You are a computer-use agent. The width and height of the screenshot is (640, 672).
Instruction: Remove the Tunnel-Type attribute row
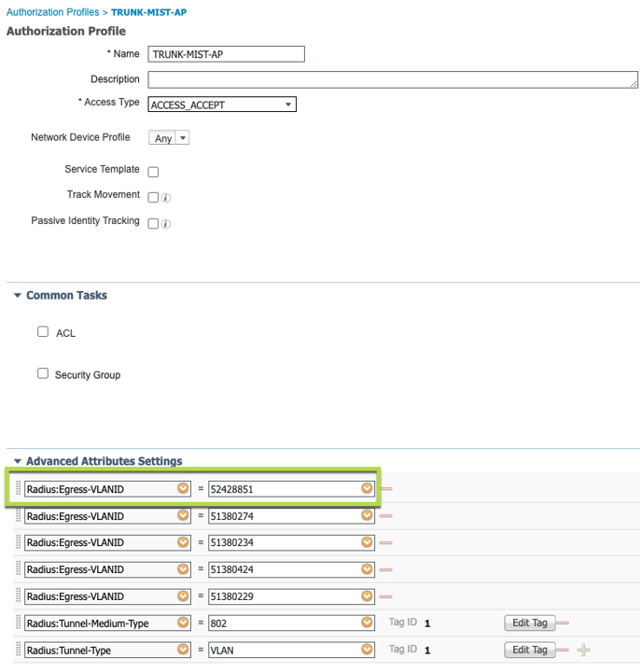(x=563, y=650)
